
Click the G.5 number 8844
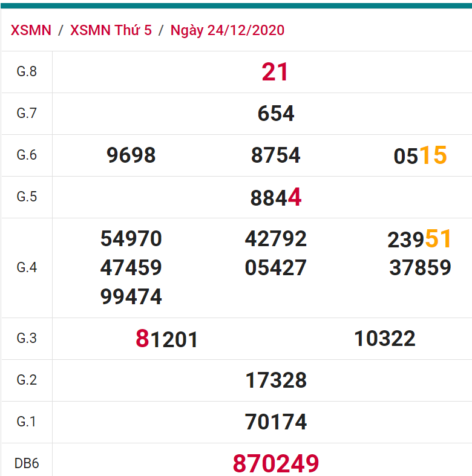tap(275, 197)
